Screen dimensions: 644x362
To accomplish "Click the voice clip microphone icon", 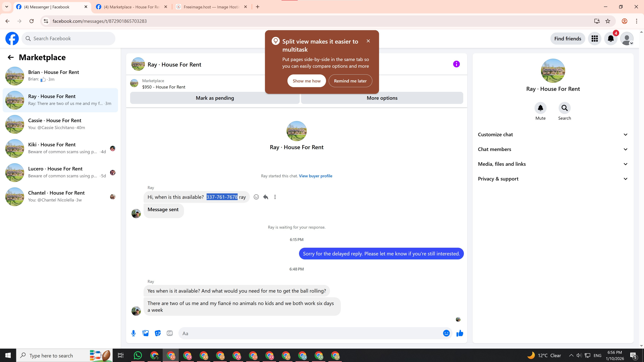I will [133, 333].
